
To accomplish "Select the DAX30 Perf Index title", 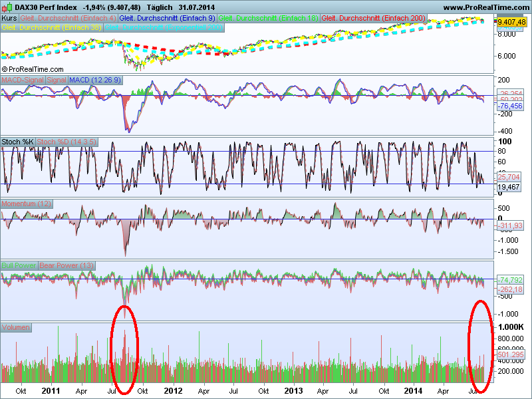I will click(x=46, y=7).
